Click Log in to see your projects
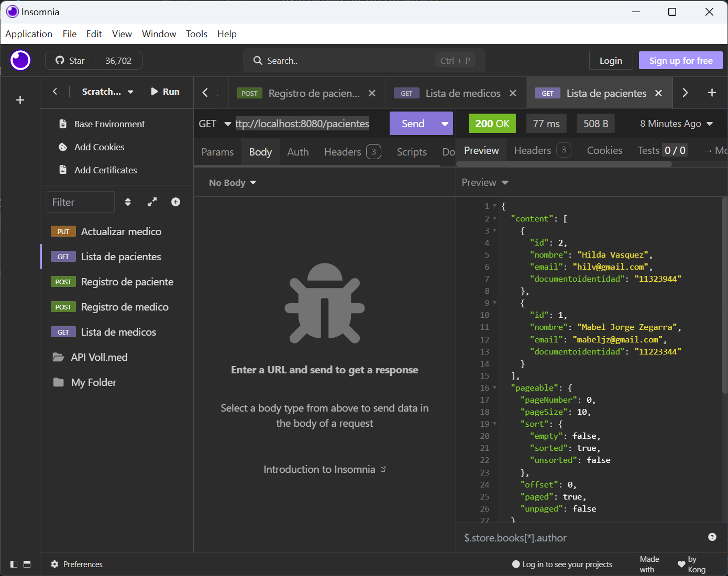Screen dimensions: 728x576 [562, 564]
